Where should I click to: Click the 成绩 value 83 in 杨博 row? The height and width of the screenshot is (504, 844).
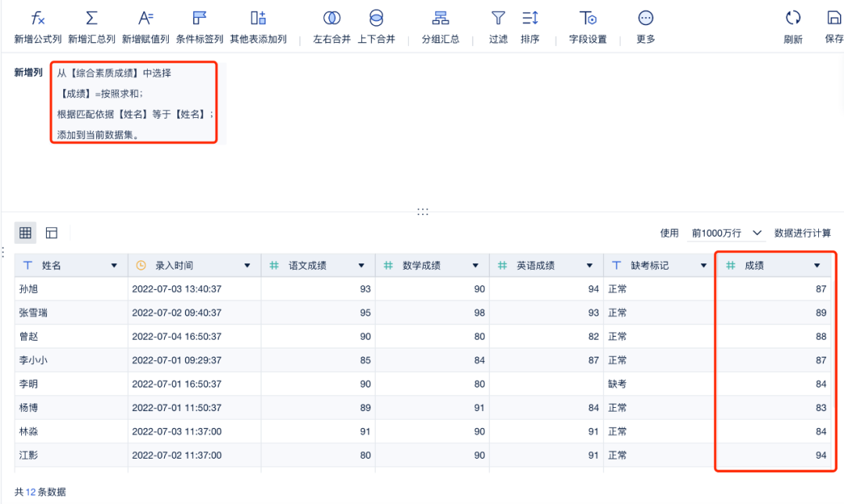click(774, 408)
